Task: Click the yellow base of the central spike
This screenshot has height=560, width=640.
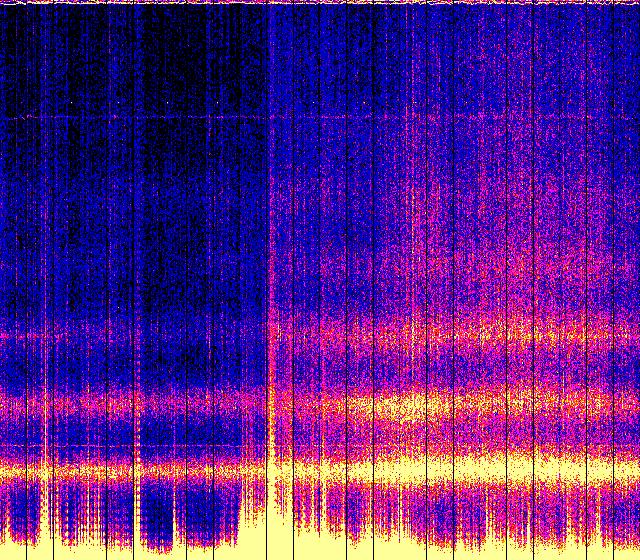Action: tap(273, 500)
